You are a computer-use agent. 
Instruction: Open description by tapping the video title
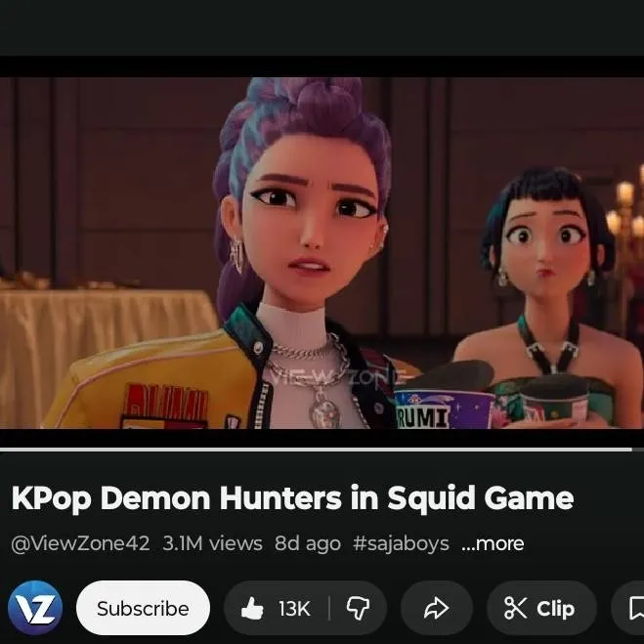[292, 498]
